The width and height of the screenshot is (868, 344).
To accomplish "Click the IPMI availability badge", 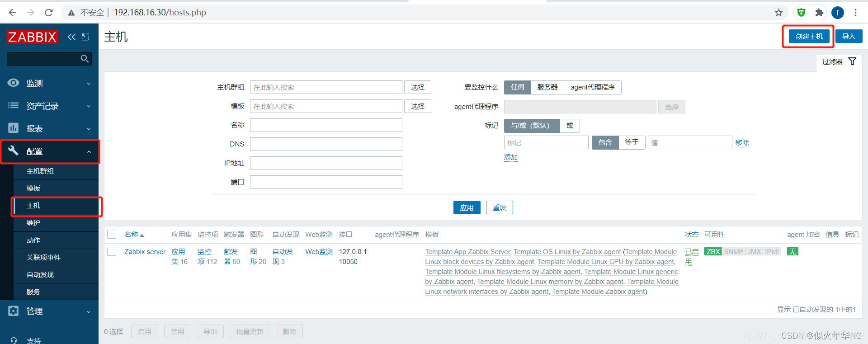I will 772,251.
